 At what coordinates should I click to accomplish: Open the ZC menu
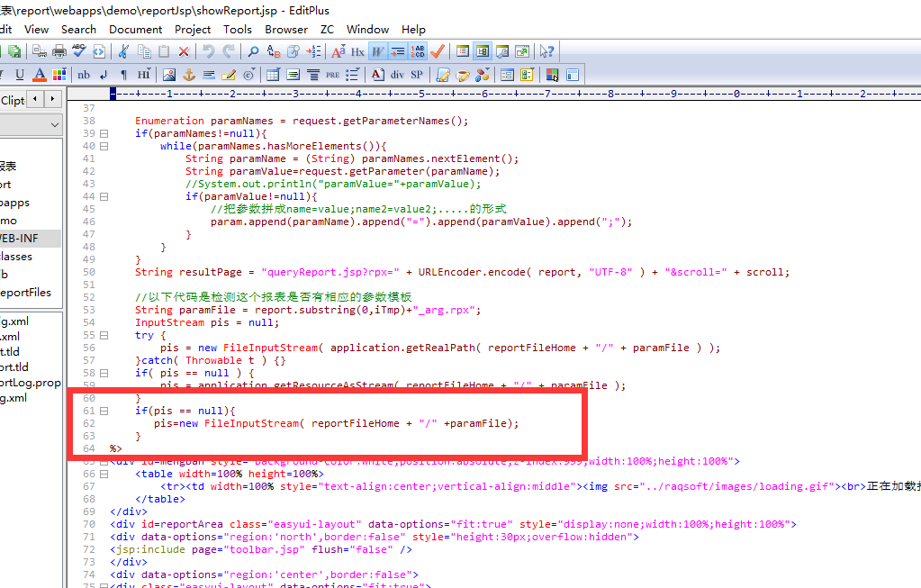(x=327, y=30)
